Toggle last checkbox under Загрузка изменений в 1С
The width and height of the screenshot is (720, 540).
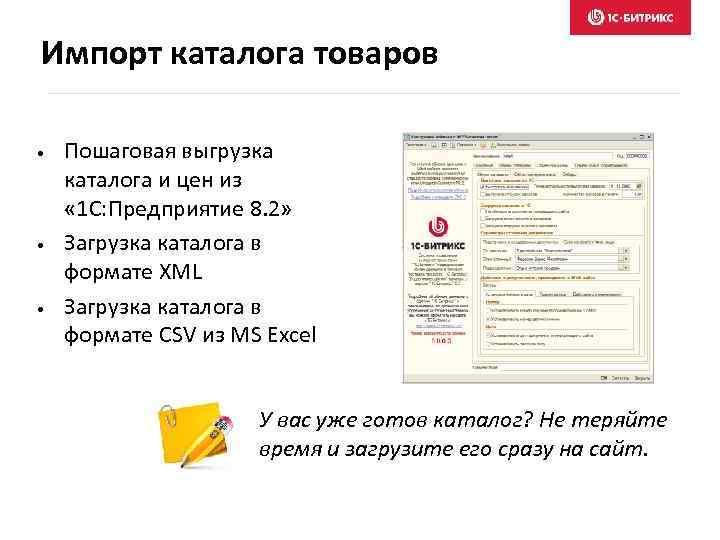click(483, 225)
